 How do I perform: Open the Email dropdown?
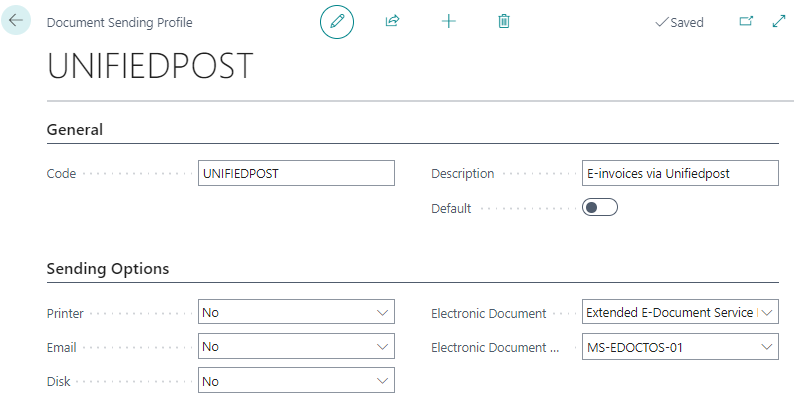296,347
